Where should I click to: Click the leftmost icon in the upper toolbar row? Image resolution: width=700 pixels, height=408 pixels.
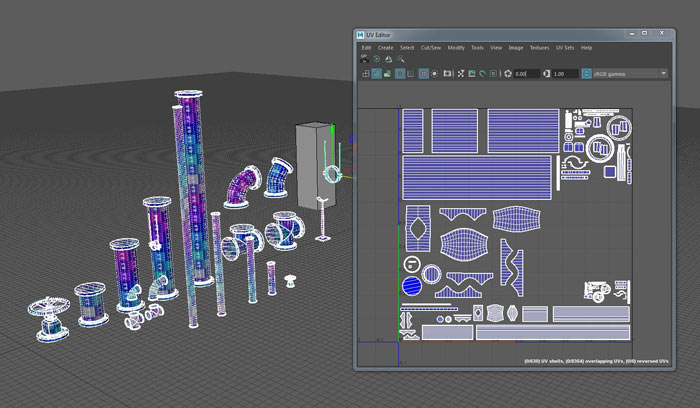click(365, 60)
